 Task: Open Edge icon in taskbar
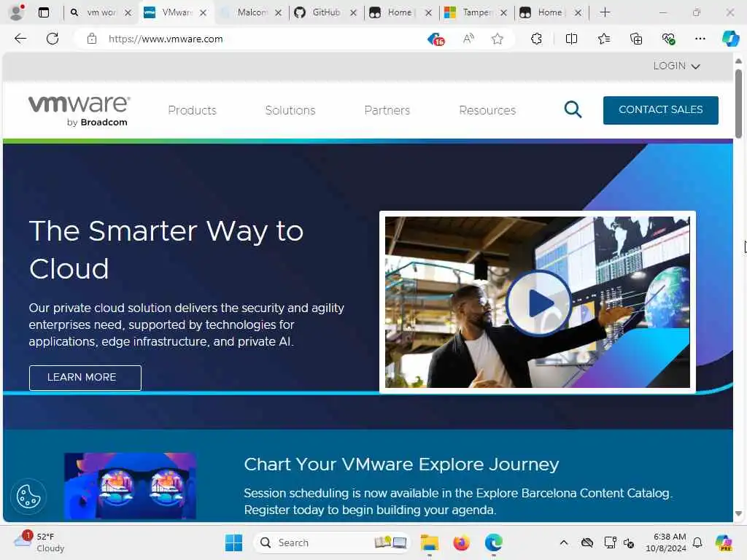point(494,542)
